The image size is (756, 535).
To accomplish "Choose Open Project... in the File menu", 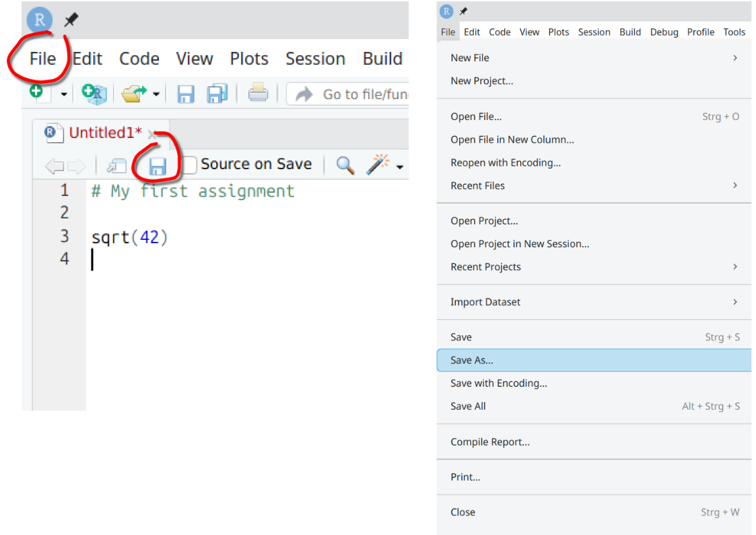I will click(484, 221).
